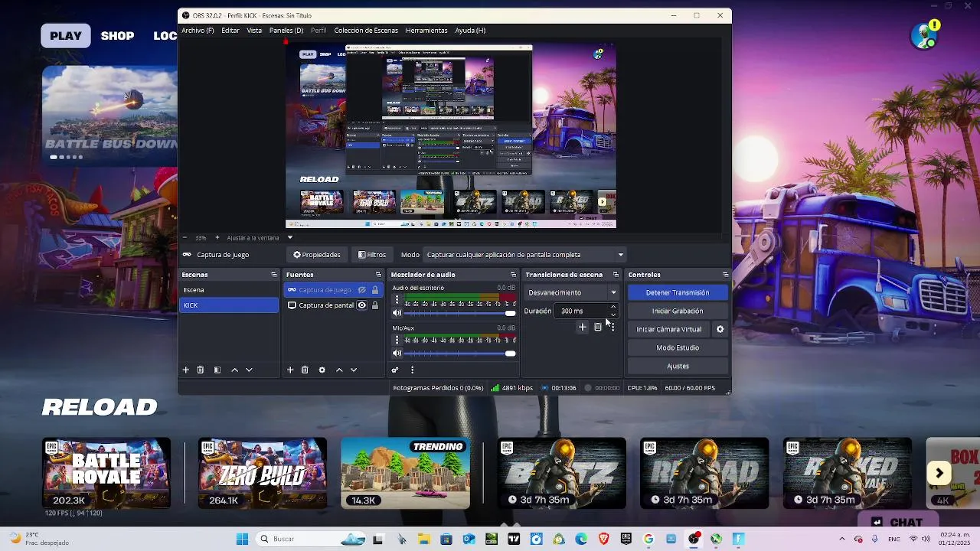Image resolution: width=980 pixels, height=551 pixels.
Task: Adjust Mic/Aux volume slider
Action: [459, 353]
